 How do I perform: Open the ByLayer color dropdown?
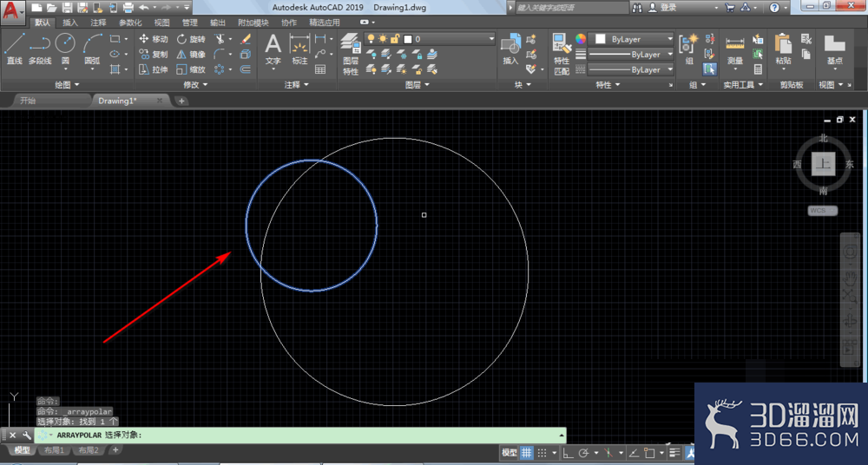click(x=630, y=39)
